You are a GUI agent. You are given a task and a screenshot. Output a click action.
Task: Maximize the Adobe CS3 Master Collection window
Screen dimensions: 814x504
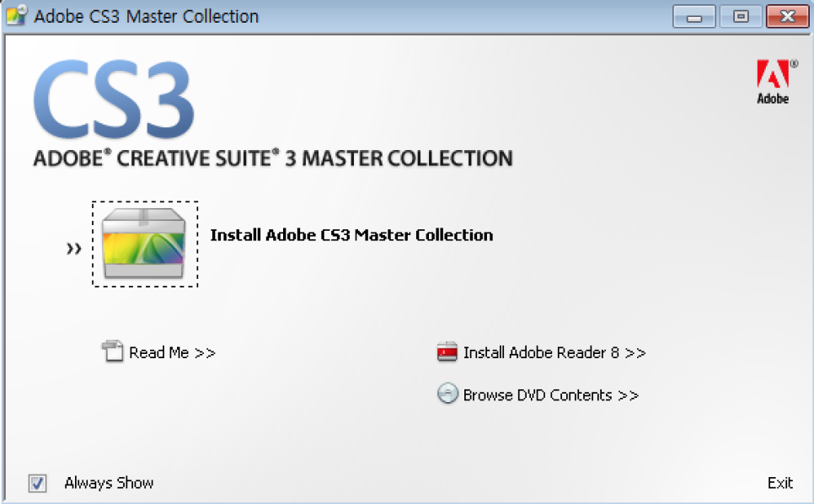(x=741, y=17)
